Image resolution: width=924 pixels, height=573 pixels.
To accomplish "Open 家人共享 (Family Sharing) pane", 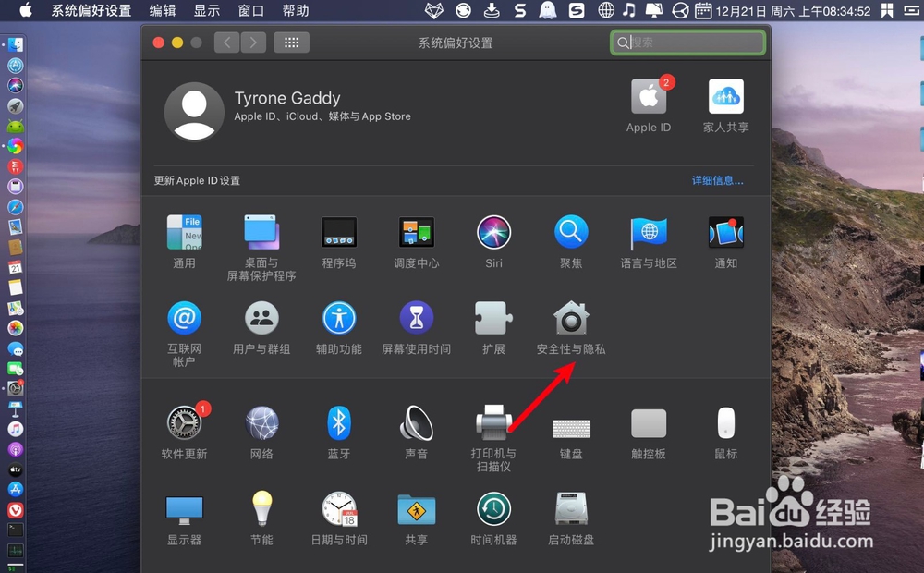I will click(726, 96).
